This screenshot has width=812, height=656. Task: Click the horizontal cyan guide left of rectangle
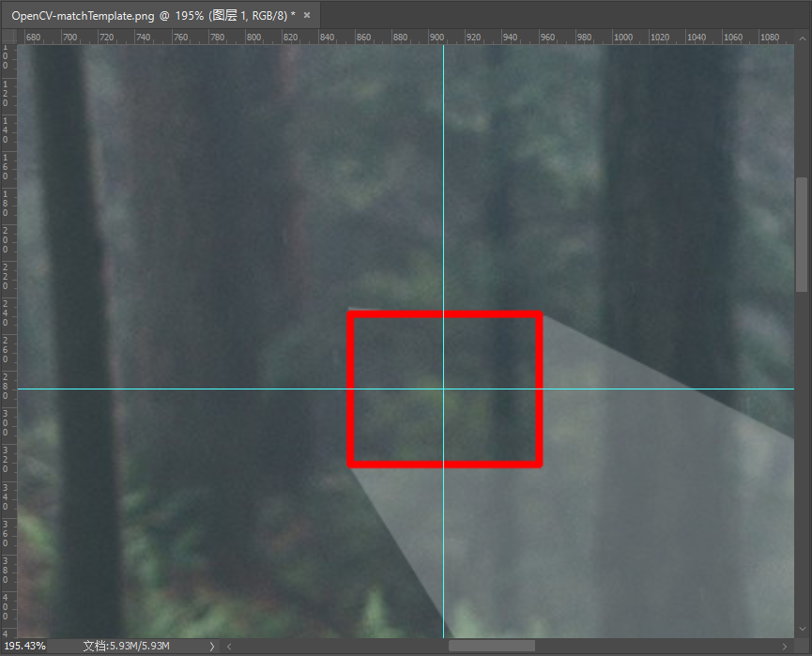(x=188, y=388)
